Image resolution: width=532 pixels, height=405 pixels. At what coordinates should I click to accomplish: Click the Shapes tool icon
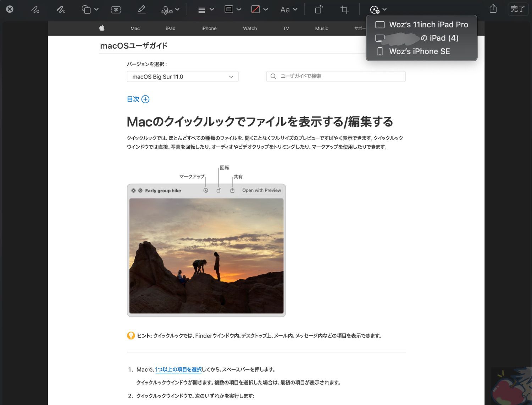tap(86, 10)
